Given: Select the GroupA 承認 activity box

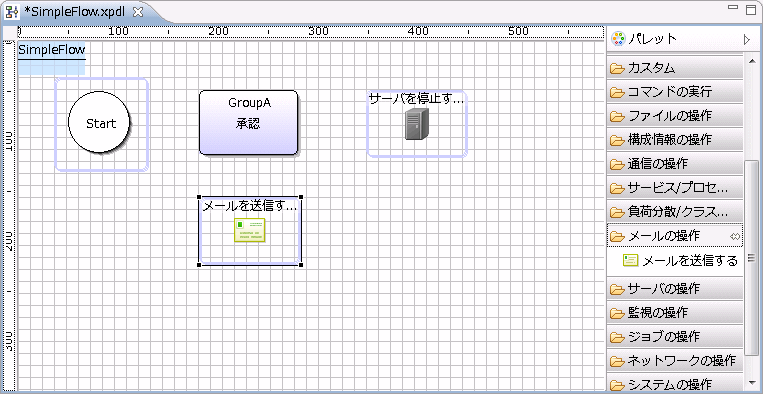Looking at the screenshot, I should coord(248,123).
